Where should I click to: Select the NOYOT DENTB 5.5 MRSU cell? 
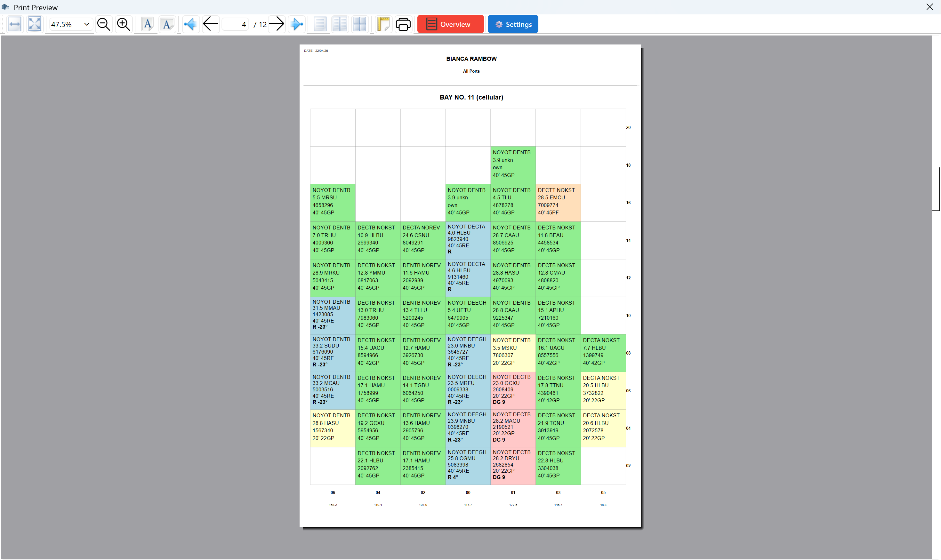coord(333,203)
